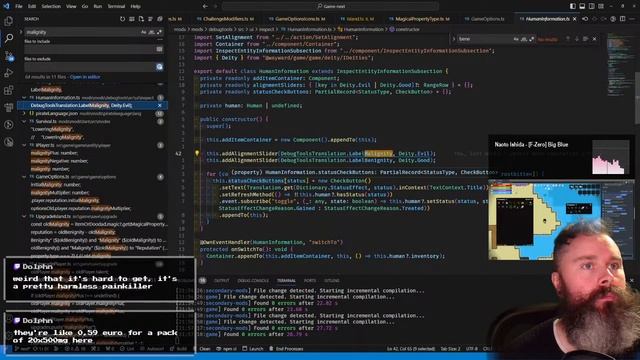
Task: Open the customize layout icon
Action: click(x=601, y=6)
